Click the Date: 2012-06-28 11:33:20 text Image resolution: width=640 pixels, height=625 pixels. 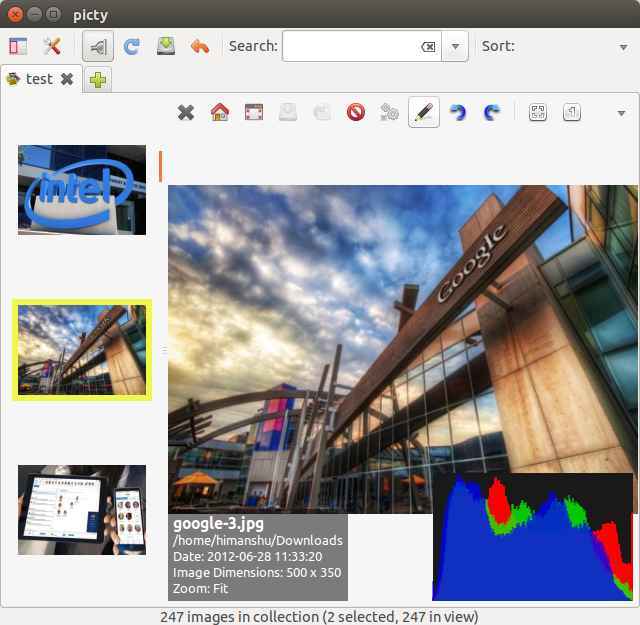247,556
